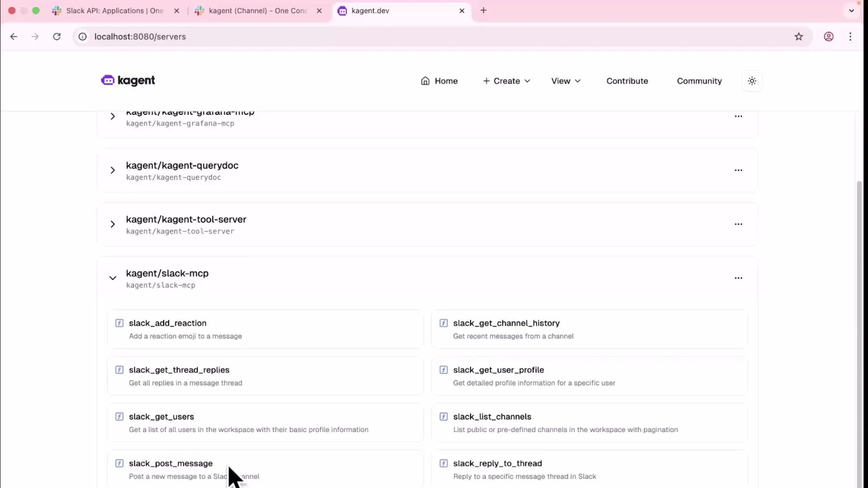Go forward in browser history
The height and width of the screenshot is (488, 868).
pyautogui.click(x=35, y=37)
